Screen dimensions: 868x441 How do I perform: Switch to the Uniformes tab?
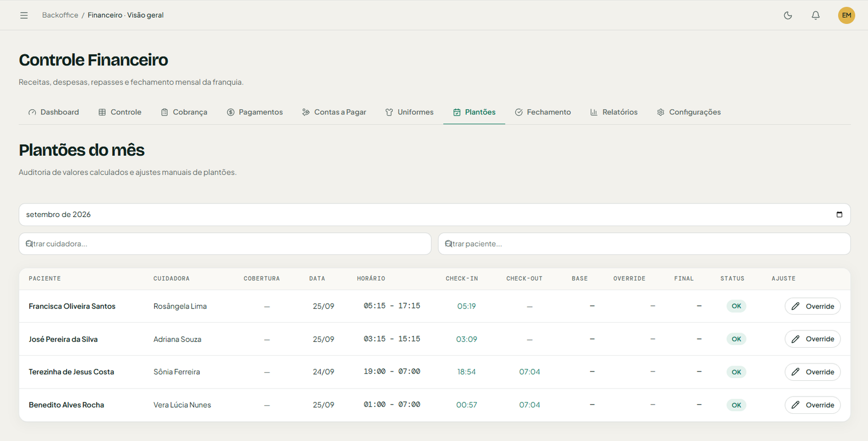410,112
